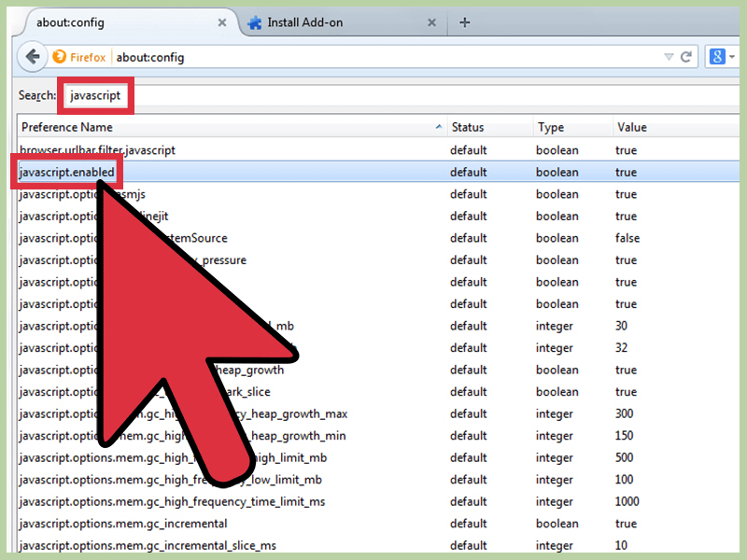Viewport: 747px width, 560px height.
Task: Click the back navigation arrow button
Action: tap(33, 57)
